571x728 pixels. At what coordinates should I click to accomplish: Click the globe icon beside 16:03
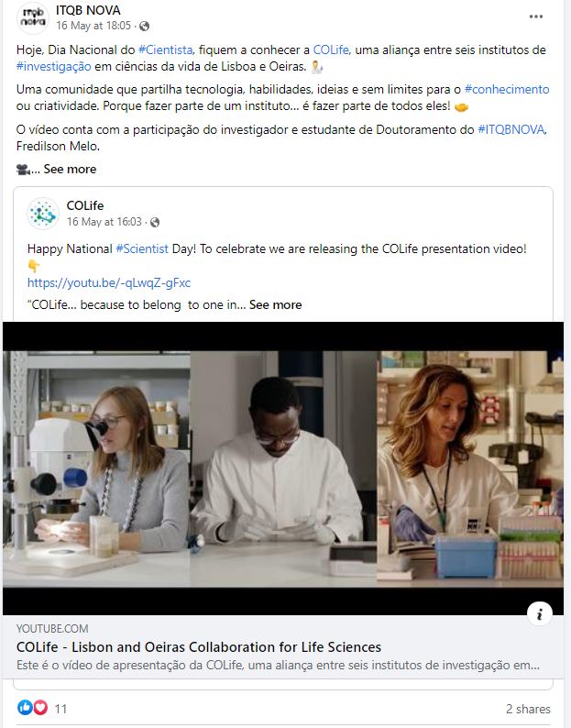[x=155, y=223]
